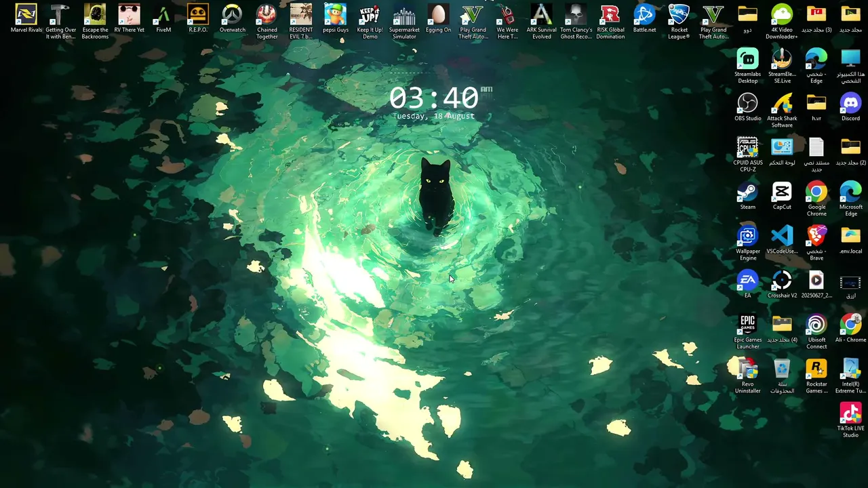
Task: Select the Attack Shark Software icon
Action: coord(782,110)
